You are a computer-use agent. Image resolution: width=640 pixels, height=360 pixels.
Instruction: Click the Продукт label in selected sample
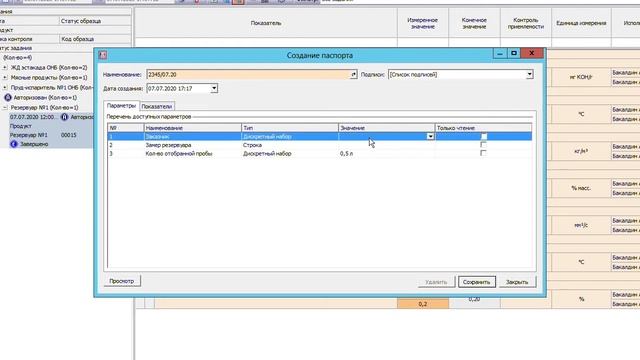tap(21, 126)
